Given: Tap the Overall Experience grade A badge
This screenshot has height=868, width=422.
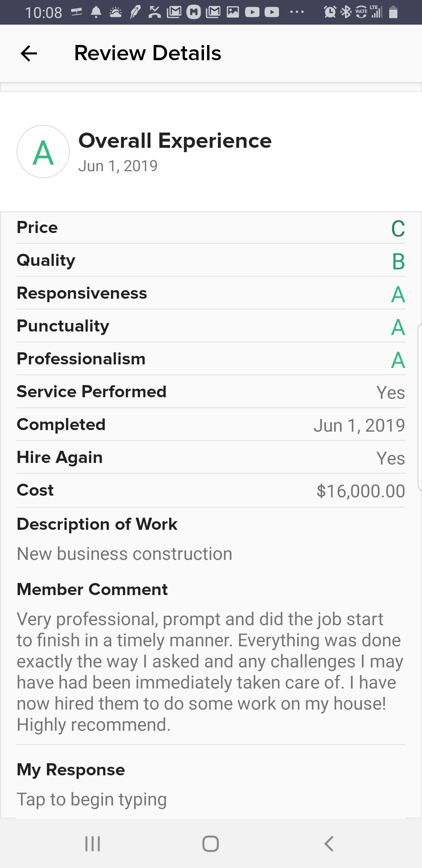Looking at the screenshot, I should tap(43, 152).
